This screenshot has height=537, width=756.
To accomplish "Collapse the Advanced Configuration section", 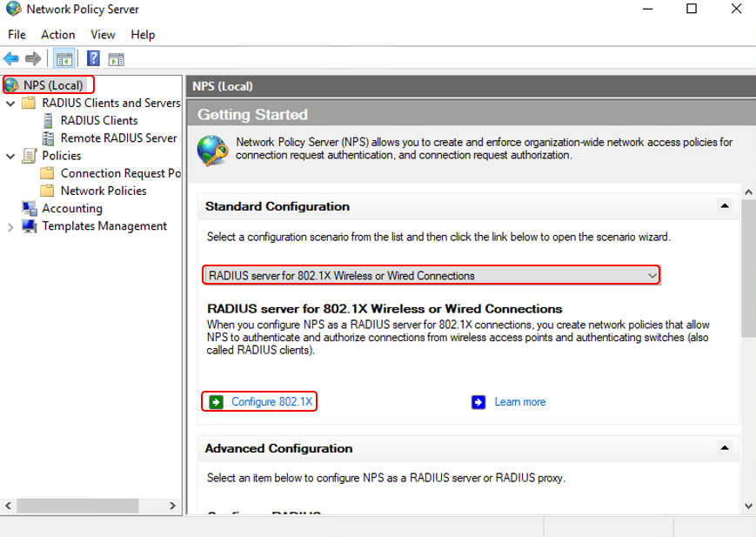I will tap(724, 447).
